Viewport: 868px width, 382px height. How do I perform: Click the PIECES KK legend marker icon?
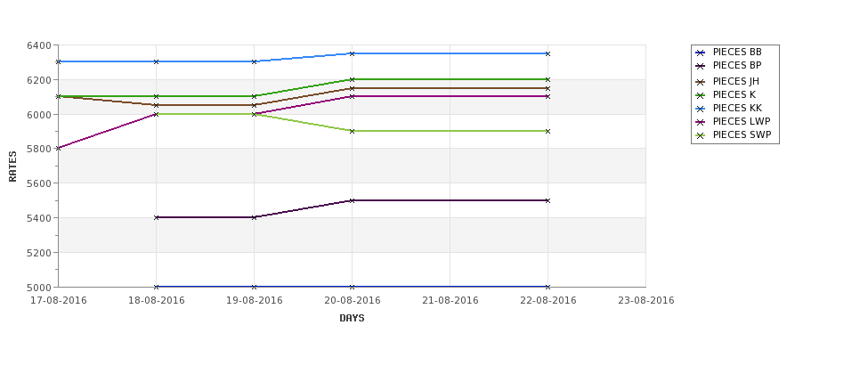(701, 109)
